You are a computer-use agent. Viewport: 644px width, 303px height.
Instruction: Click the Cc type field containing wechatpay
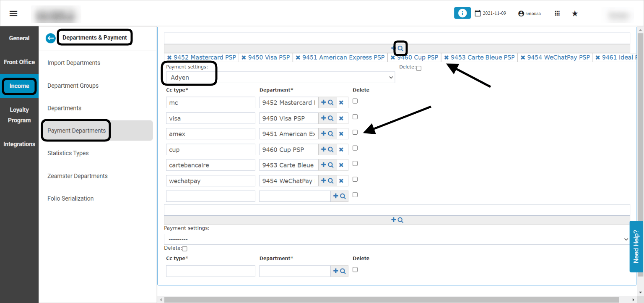[210, 181]
